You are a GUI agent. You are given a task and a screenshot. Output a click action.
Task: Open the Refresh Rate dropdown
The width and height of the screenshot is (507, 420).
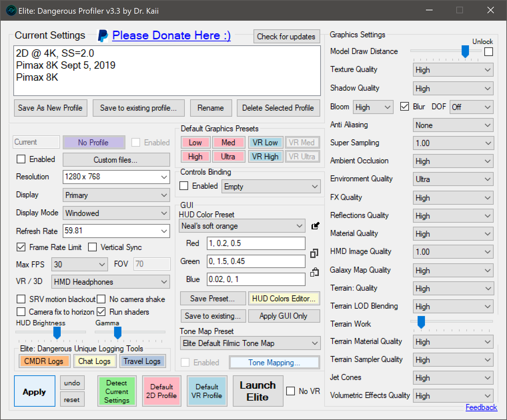coord(116,231)
